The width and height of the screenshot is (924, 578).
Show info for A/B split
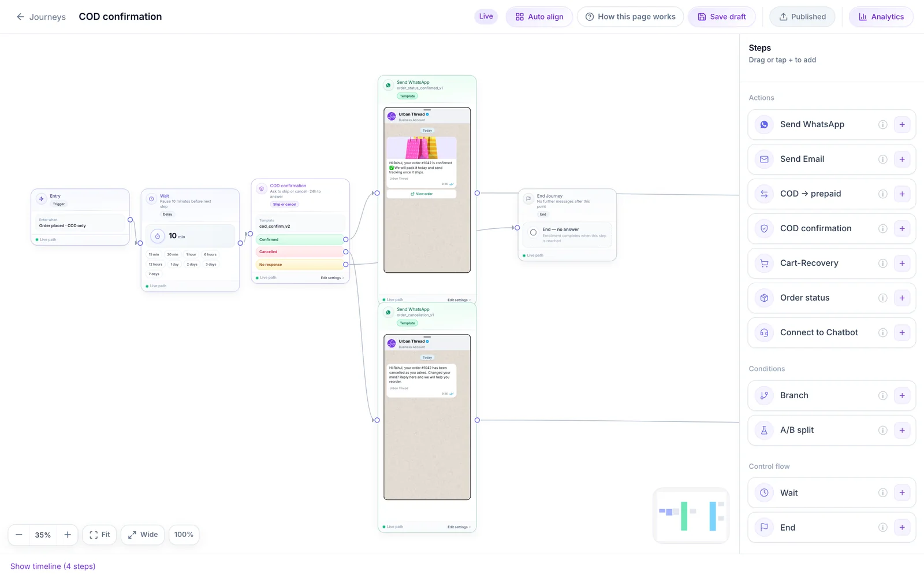coord(882,430)
